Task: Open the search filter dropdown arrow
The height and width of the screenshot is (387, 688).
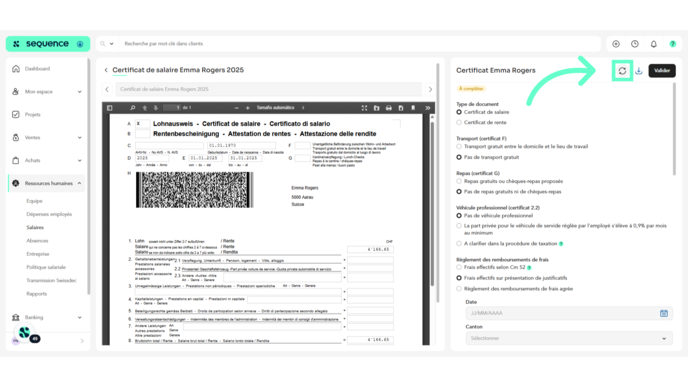Action: (111, 44)
